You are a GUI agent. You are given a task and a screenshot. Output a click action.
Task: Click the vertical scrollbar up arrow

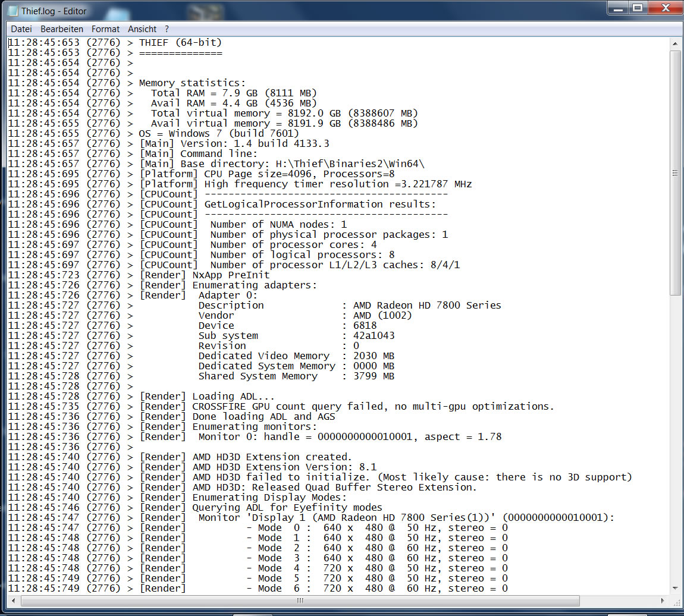coord(675,43)
